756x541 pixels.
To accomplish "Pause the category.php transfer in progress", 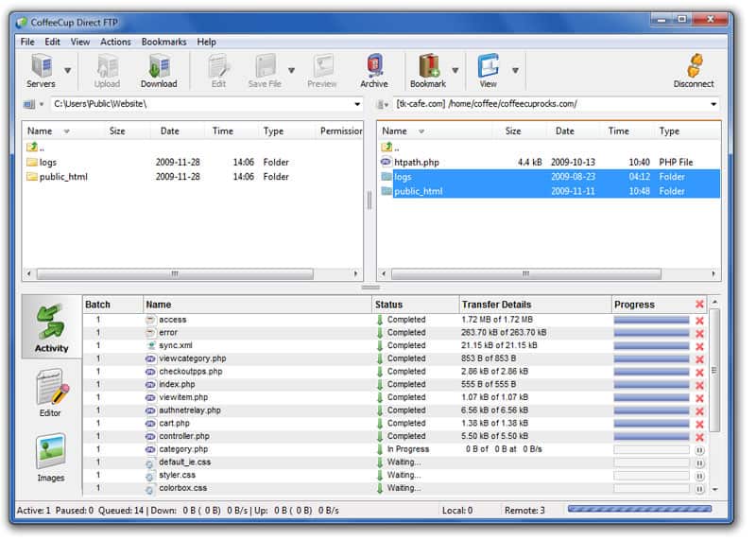I will coord(700,450).
